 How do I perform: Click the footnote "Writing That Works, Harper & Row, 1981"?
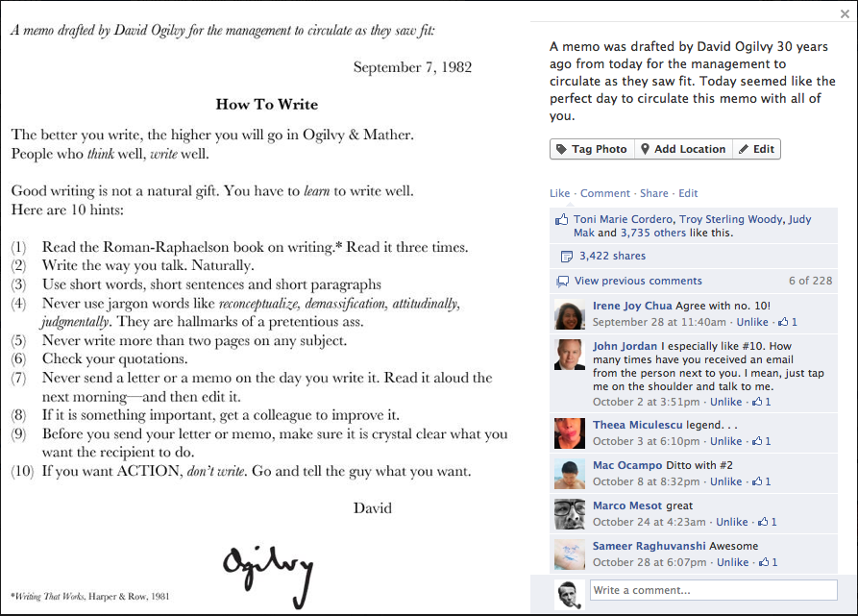tap(90, 597)
